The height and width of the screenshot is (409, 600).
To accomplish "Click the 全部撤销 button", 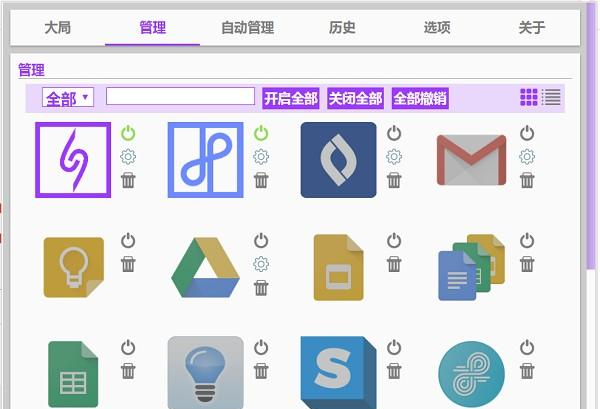I will coord(420,98).
